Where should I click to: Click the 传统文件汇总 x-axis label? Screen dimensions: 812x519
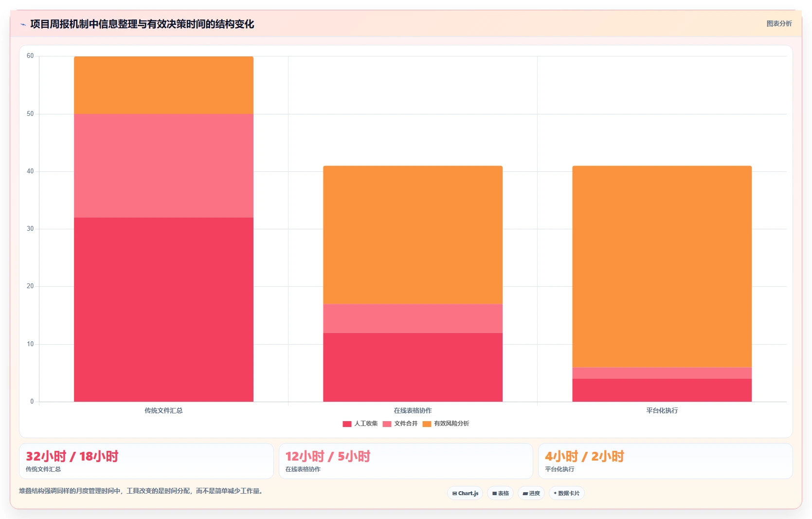click(163, 410)
